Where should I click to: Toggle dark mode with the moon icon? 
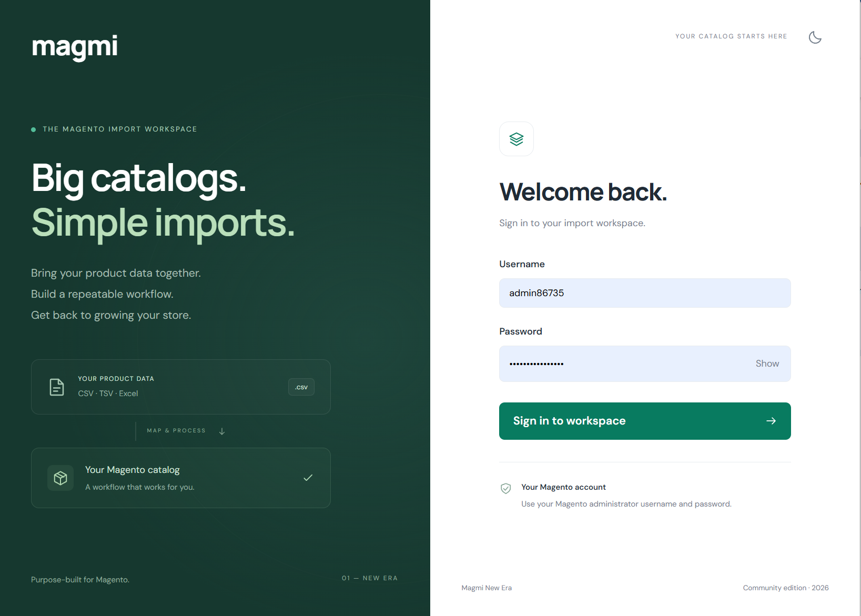(x=815, y=37)
